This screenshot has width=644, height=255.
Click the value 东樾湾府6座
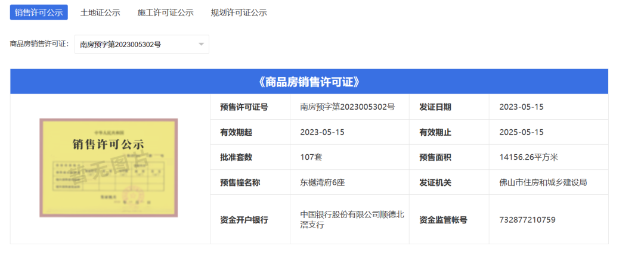click(323, 182)
